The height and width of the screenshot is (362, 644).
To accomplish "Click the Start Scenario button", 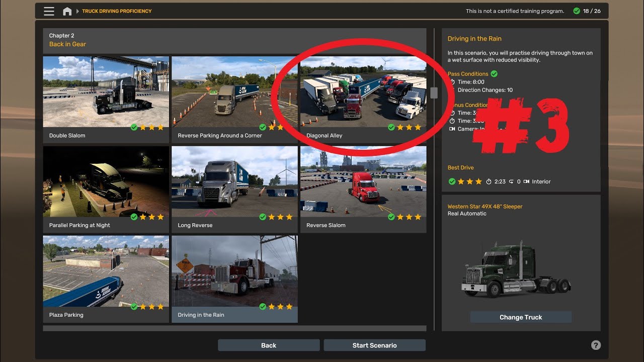I will coord(374,345).
